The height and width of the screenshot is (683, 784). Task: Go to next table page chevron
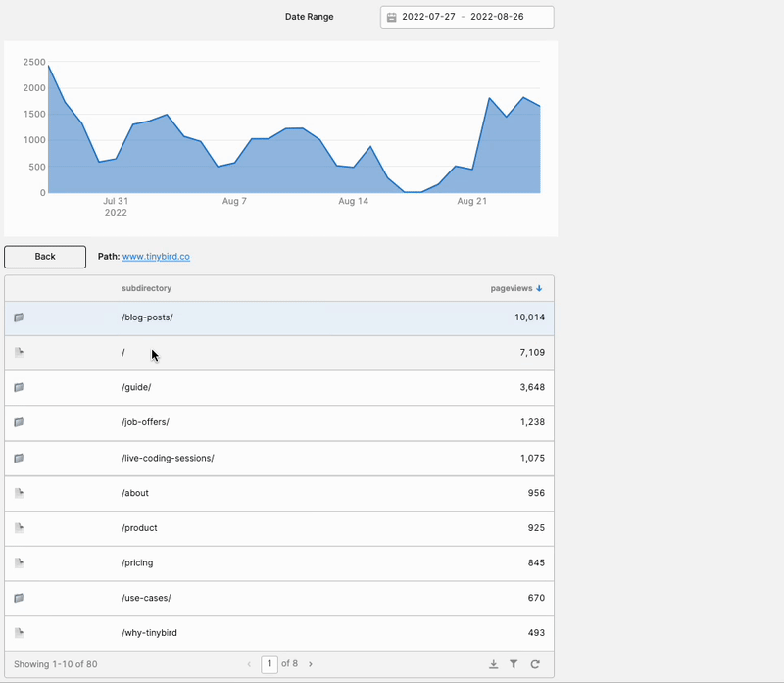pos(311,664)
